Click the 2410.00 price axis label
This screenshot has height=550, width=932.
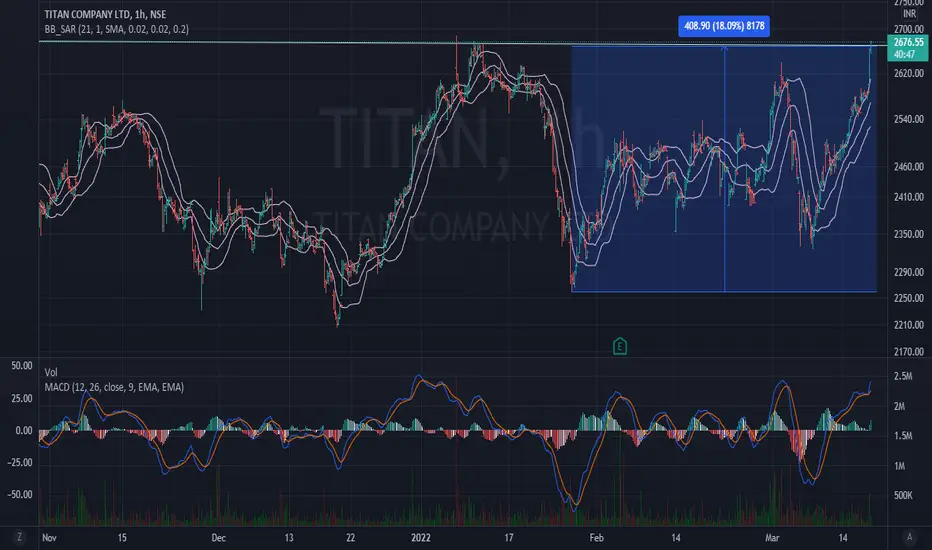[909, 197]
